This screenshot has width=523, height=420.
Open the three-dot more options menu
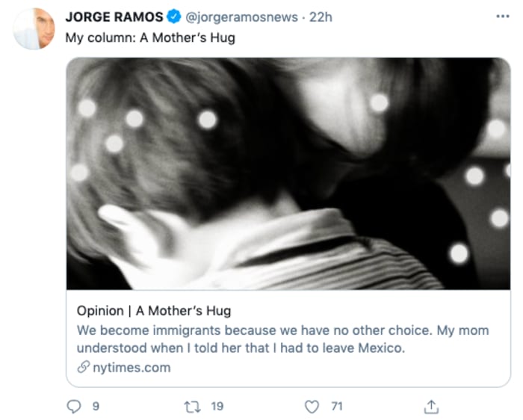[503, 16]
